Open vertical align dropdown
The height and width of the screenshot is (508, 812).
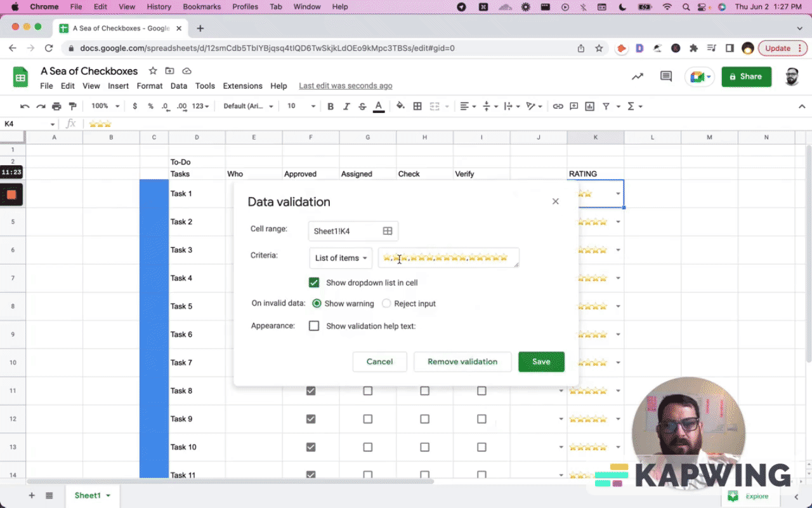click(490, 106)
